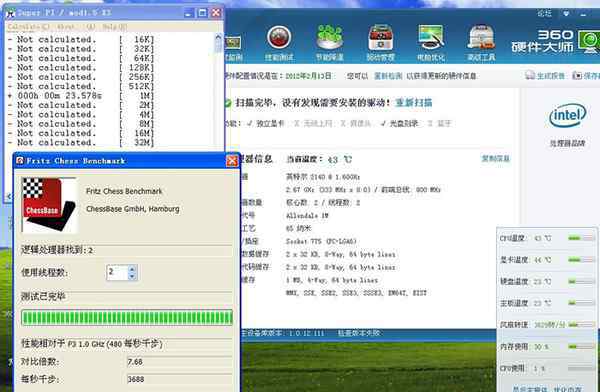Select the Not calculated 16K row
This screenshot has height=392, width=600.
tap(81, 39)
